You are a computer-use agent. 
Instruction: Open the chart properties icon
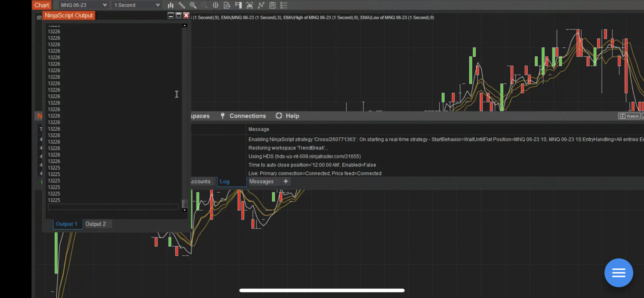click(x=272, y=5)
